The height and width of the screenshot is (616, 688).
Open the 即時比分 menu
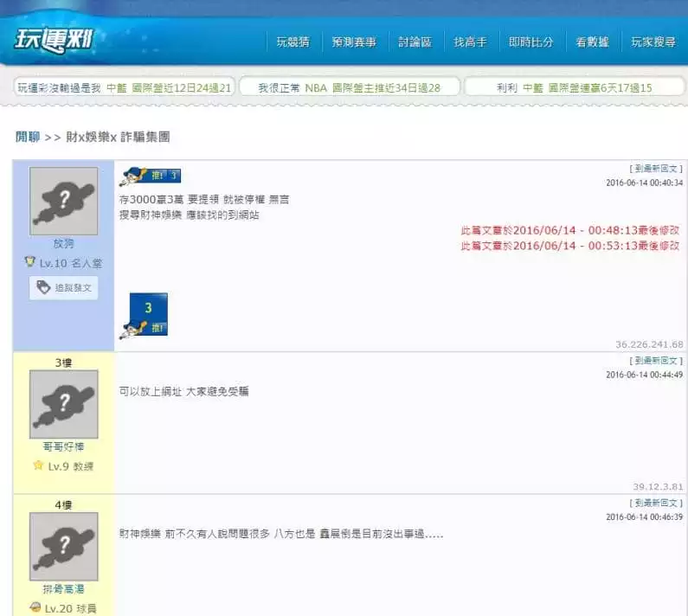pyautogui.click(x=530, y=42)
